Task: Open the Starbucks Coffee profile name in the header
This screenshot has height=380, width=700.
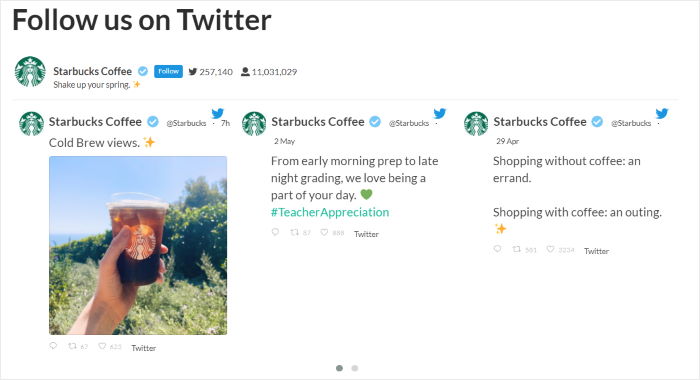Action: pos(92,71)
